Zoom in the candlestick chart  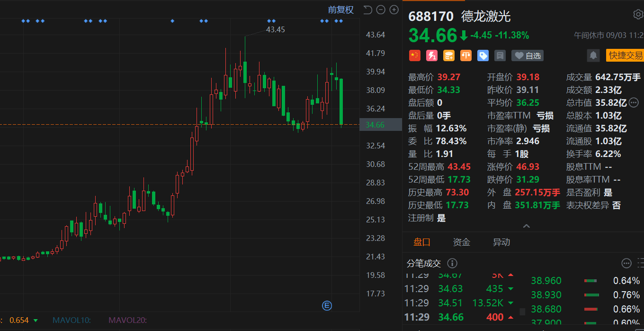coord(394,9)
